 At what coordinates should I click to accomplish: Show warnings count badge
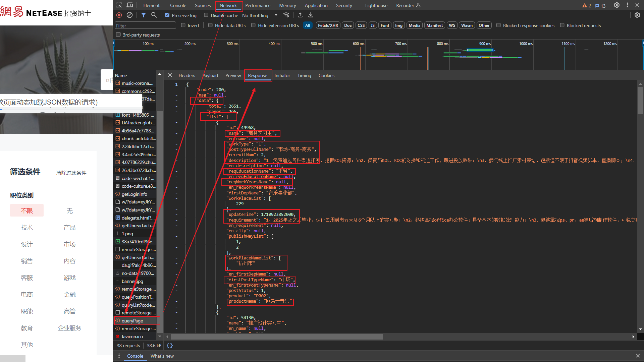tap(587, 6)
